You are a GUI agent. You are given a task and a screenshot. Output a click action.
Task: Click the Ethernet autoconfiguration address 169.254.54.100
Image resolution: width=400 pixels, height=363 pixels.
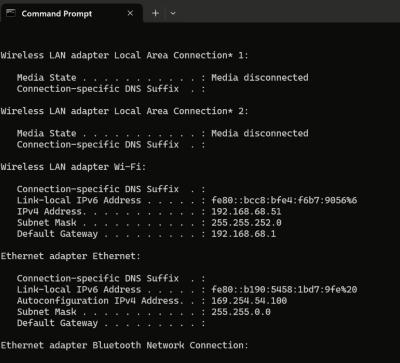249,301
